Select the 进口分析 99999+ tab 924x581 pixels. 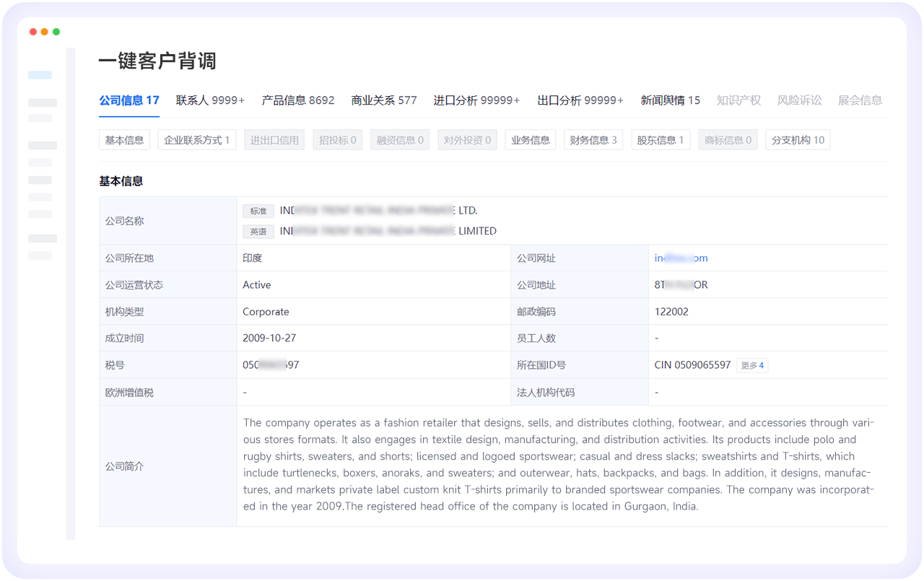click(x=476, y=100)
